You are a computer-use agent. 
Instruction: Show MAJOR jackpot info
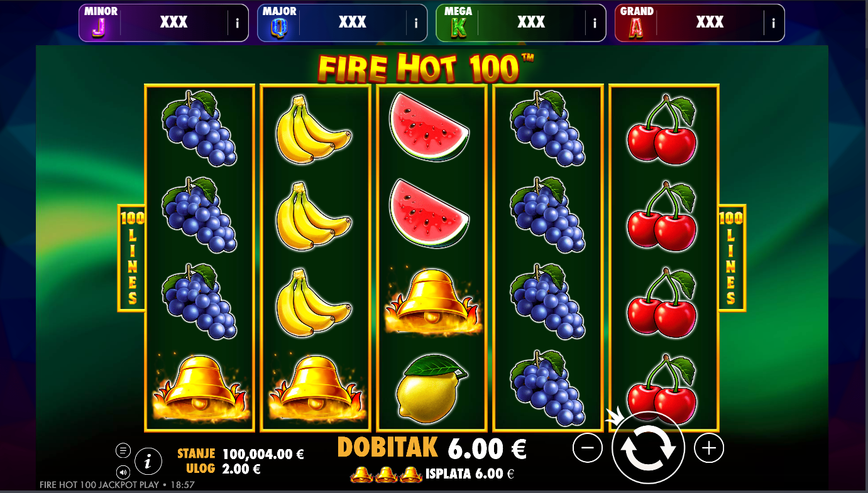point(416,23)
